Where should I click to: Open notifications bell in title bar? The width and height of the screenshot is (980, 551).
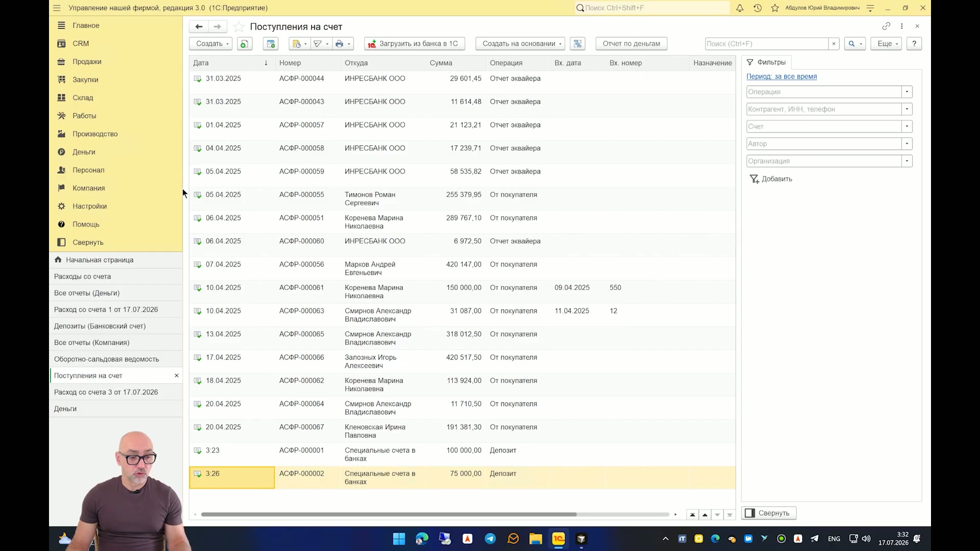tap(740, 8)
